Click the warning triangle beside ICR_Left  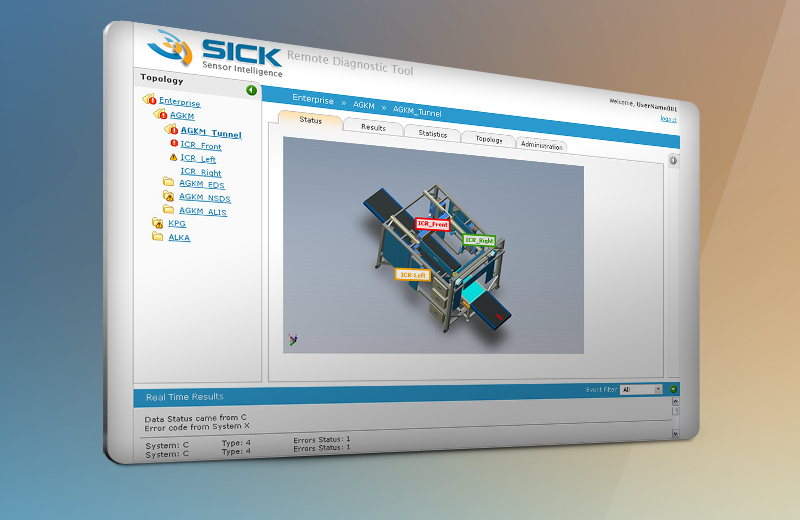[173, 157]
